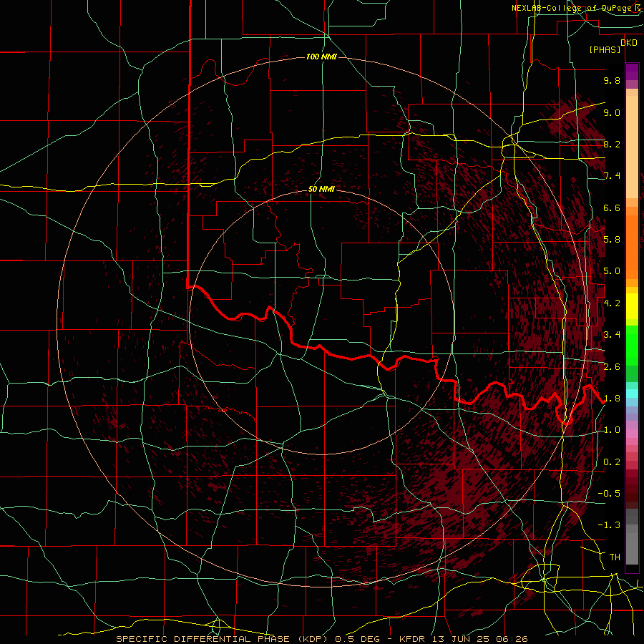Click the [PHAS] legend unit label
This screenshot has width=644, height=644.
pyautogui.click(x=605, y=49)
